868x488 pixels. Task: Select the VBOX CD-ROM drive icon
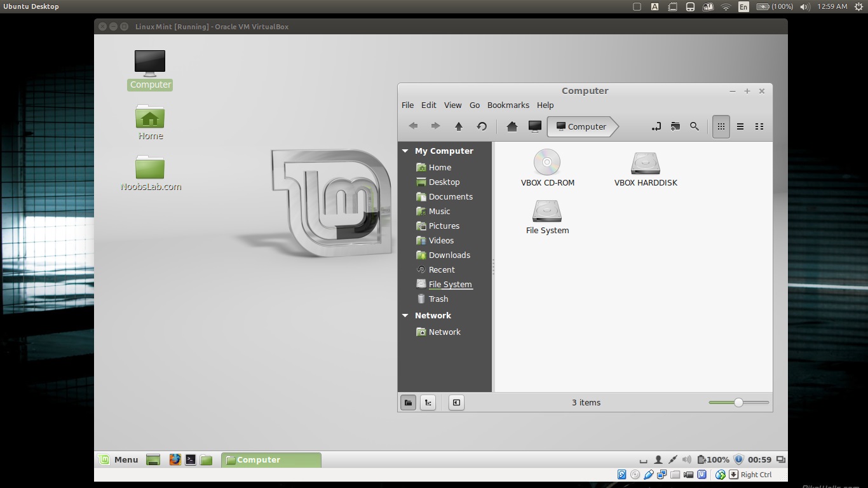pos(547,168)
